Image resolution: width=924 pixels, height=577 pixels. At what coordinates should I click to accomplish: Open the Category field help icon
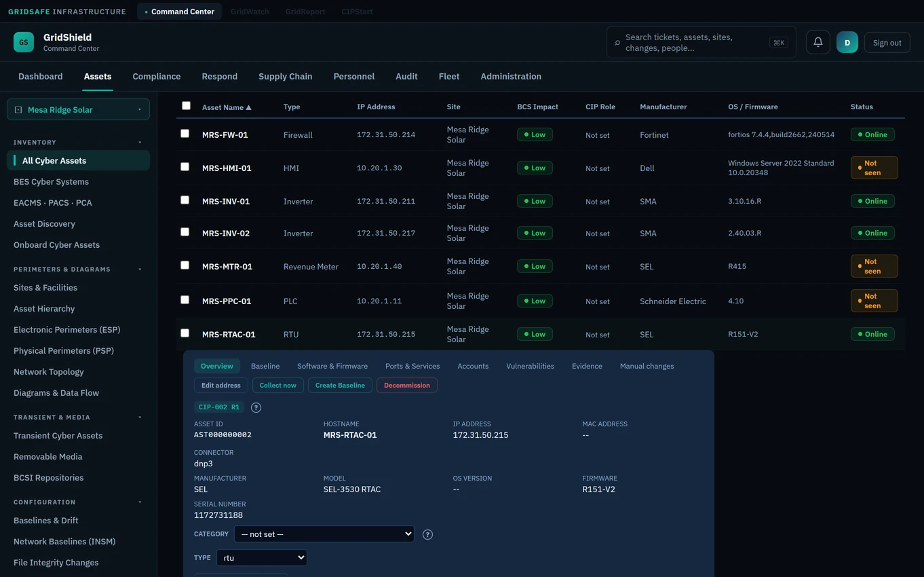427,534
